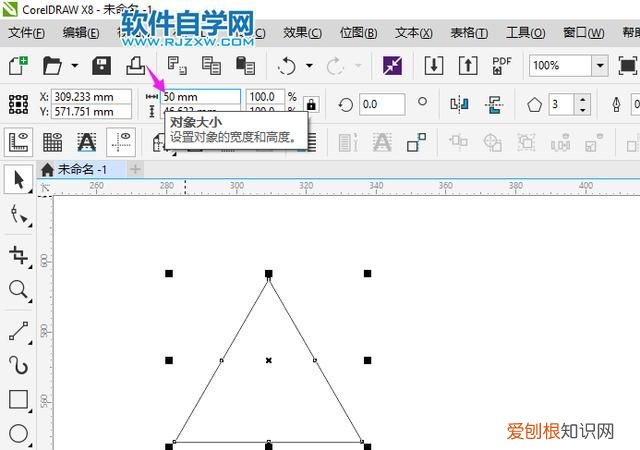Switch to the 未命名 -1 document tab
This screenshot has height=450, width=640.
coord(82,169)
